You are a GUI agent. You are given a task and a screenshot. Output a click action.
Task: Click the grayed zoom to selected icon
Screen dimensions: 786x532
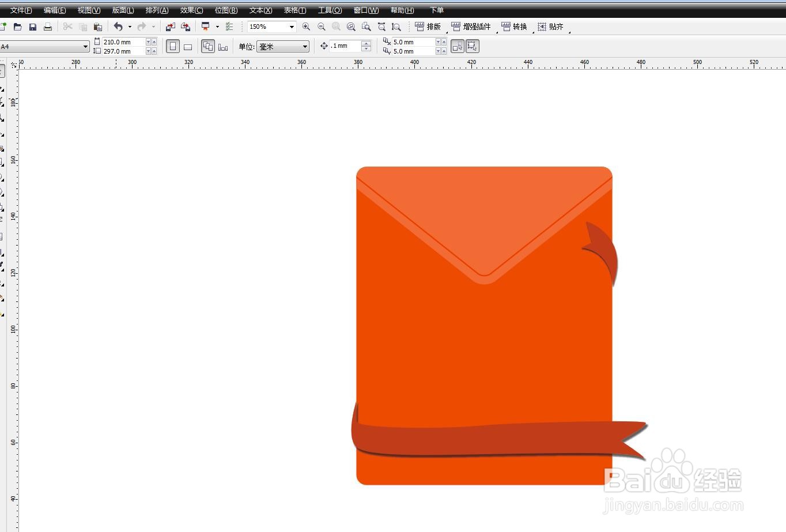[x=336, y=27]
